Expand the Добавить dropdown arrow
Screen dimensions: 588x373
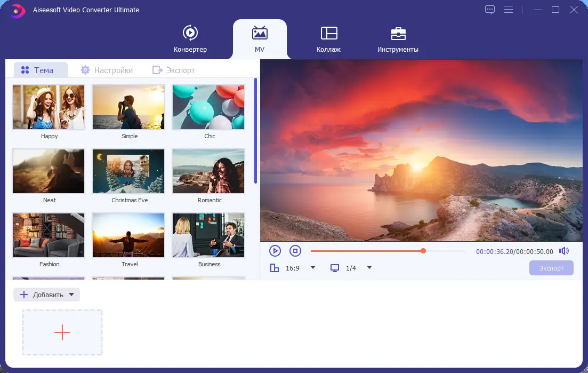point(71,295)
